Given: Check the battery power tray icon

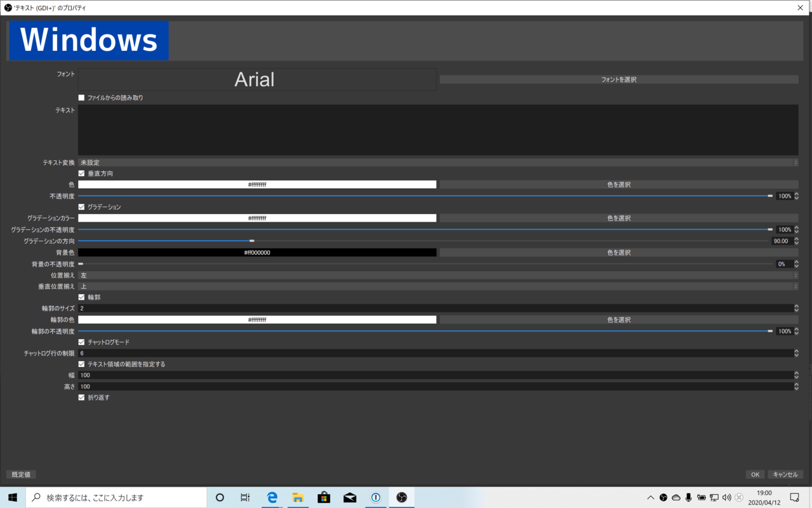Looking at the screenshot, I should point(701,498).
